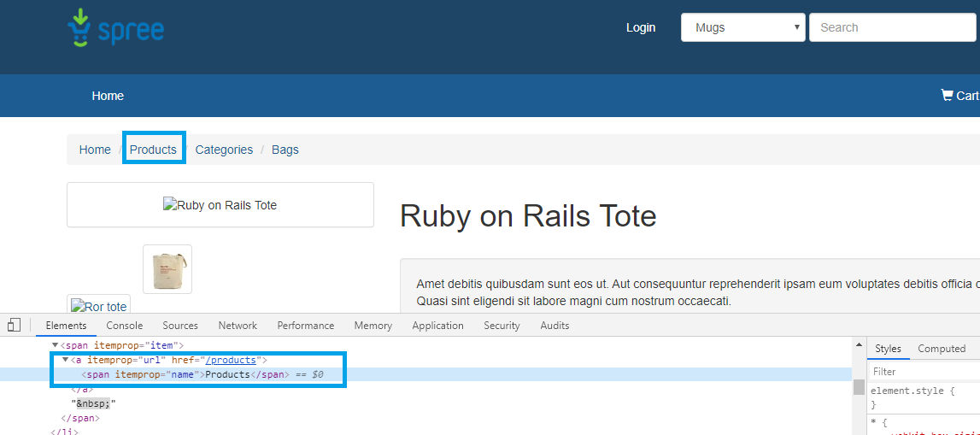Select the Ror tote thumbnail image

(x=99, y=306)
